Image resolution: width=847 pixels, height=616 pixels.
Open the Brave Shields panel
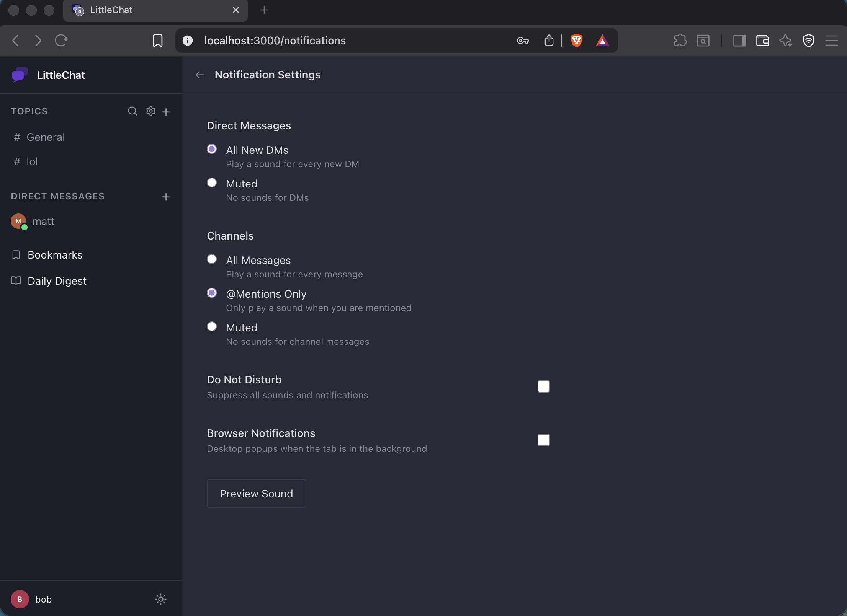[x=576, y=40]
